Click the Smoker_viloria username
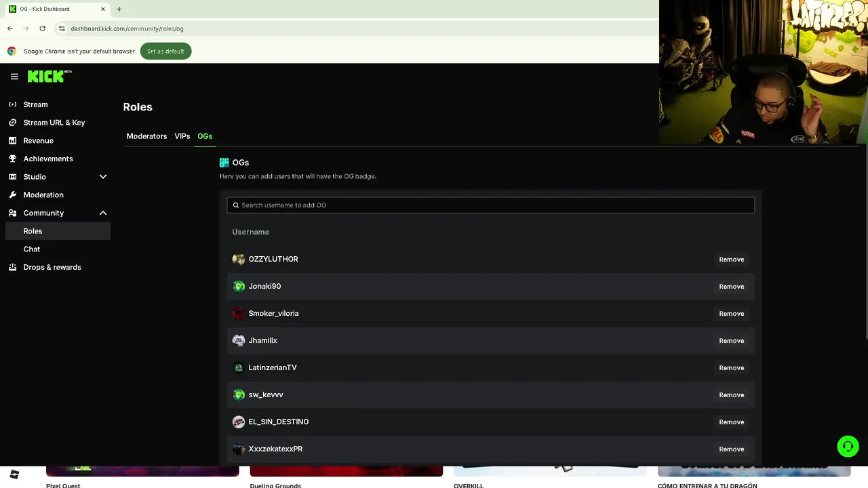 [273, 313]
